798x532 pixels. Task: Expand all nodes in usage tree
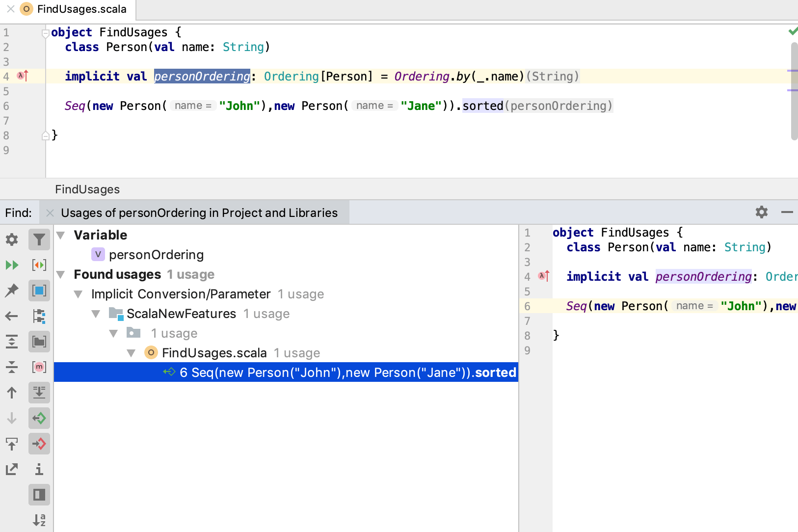click(x=12, y=342)
